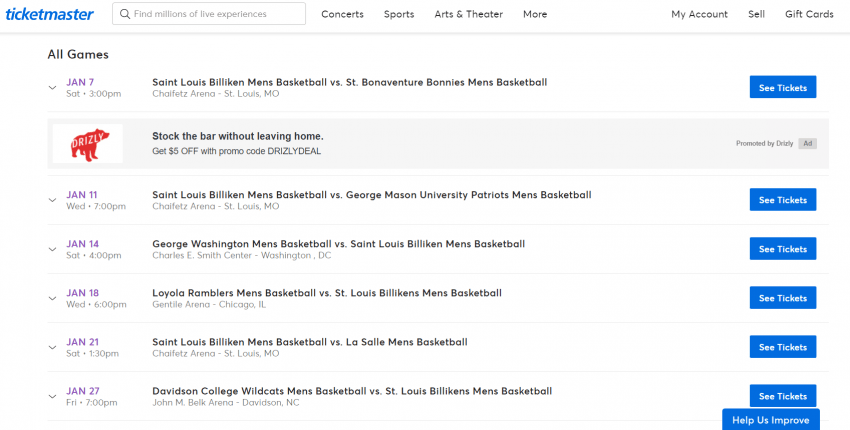See tickets for George Washington game
The height and width of the screenshot is (430, 850).
tap(783, 249)
